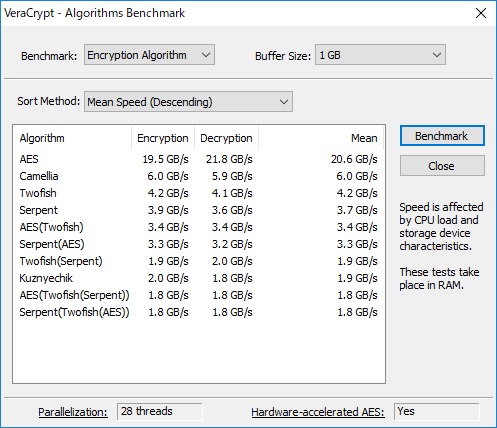Click the Encryption column header
Image resolution: width=497 pixels, height=428 pixels.
coord(163,138)
